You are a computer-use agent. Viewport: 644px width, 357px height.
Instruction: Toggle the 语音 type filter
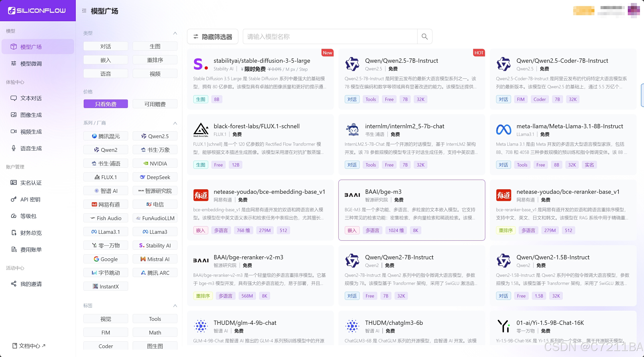[x=106, y=74]
